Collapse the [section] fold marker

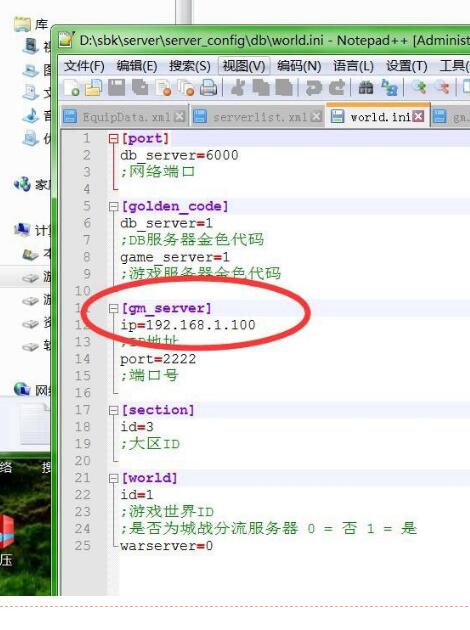coord(114,410)
